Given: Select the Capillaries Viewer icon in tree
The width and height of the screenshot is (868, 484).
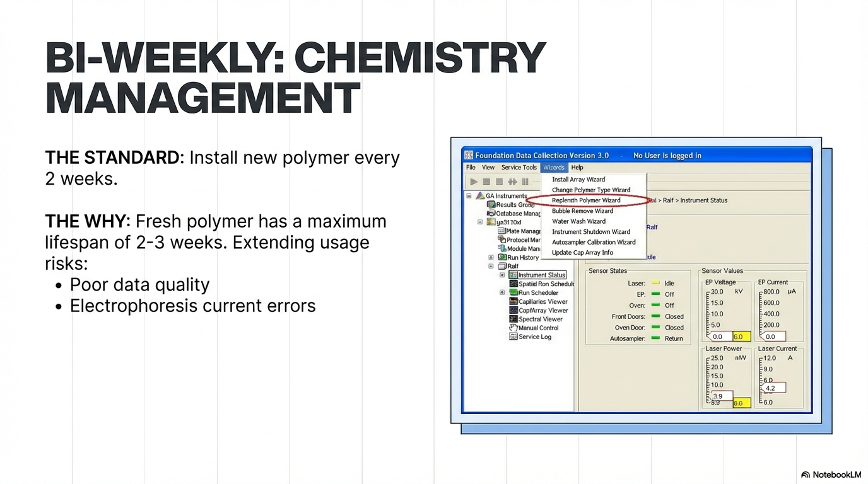Looking at the screenshot, I should (513, 302).
